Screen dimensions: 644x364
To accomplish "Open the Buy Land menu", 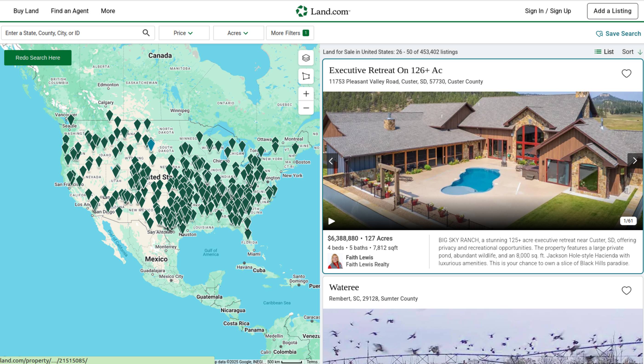I will (26, 11).
